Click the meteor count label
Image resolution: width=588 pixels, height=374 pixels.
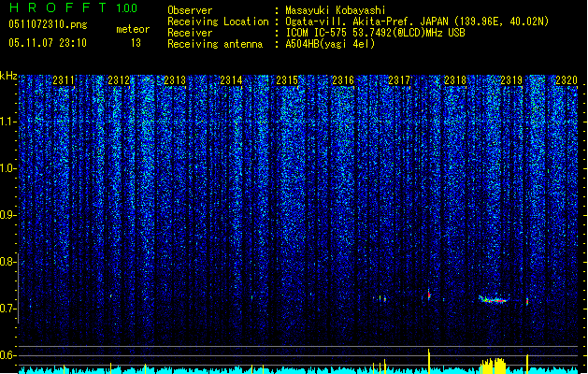(x=133, y=29)
